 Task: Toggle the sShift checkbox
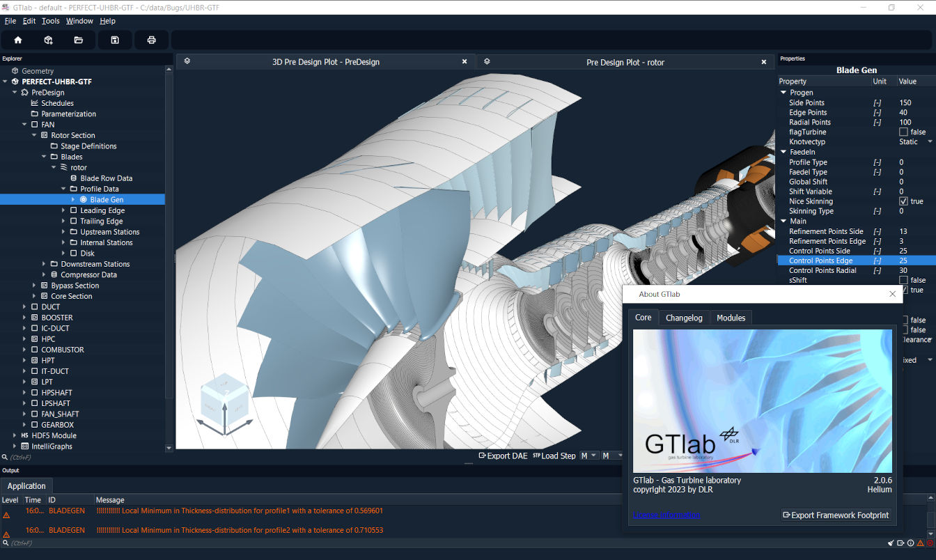point(903,280)
